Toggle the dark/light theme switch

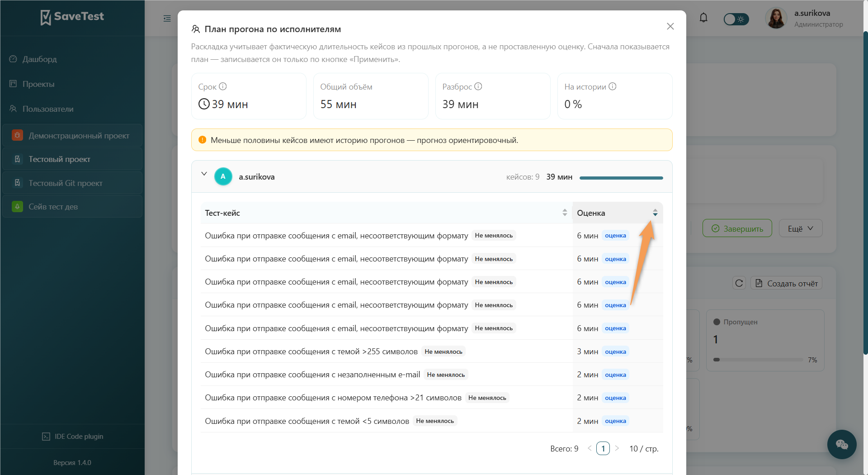736,19
